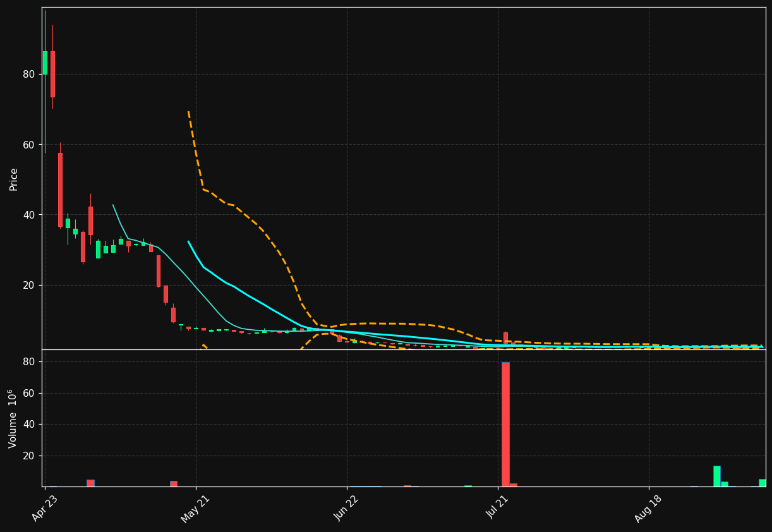The image size is (772, 532).
Task: Click the May 21 date label
Action: point(196,509)
